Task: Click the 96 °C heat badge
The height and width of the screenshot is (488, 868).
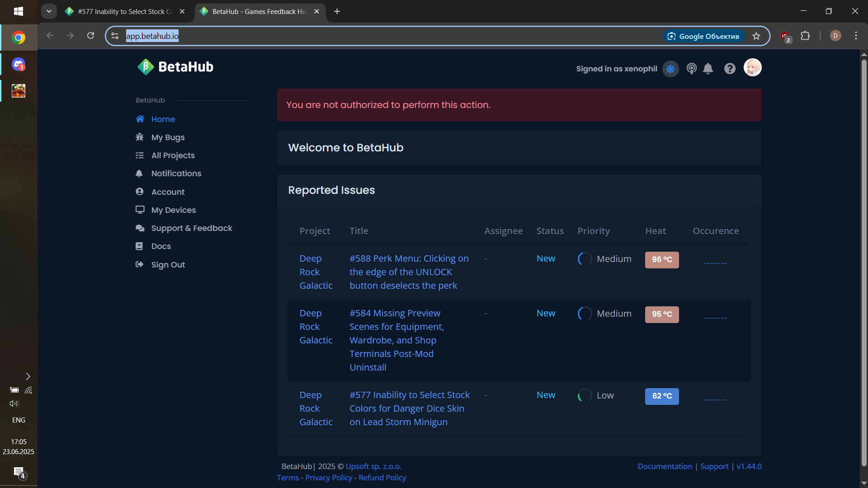Action: (662, 260)
